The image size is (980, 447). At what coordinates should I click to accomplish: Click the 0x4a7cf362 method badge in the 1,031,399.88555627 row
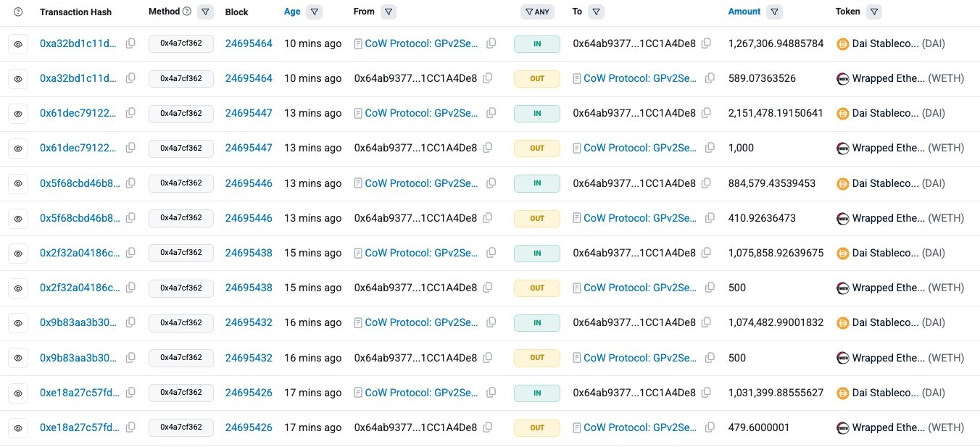[181, 393]
